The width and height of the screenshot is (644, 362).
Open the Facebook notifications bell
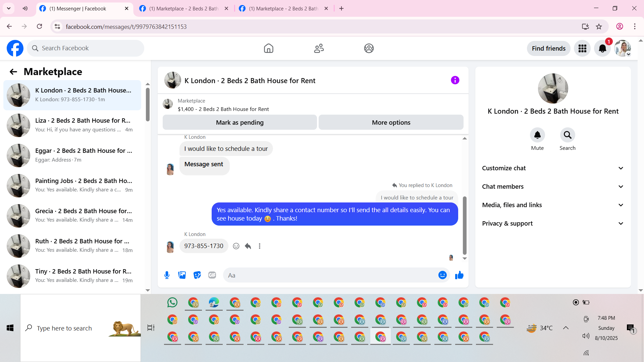click(x=602, y=49)
